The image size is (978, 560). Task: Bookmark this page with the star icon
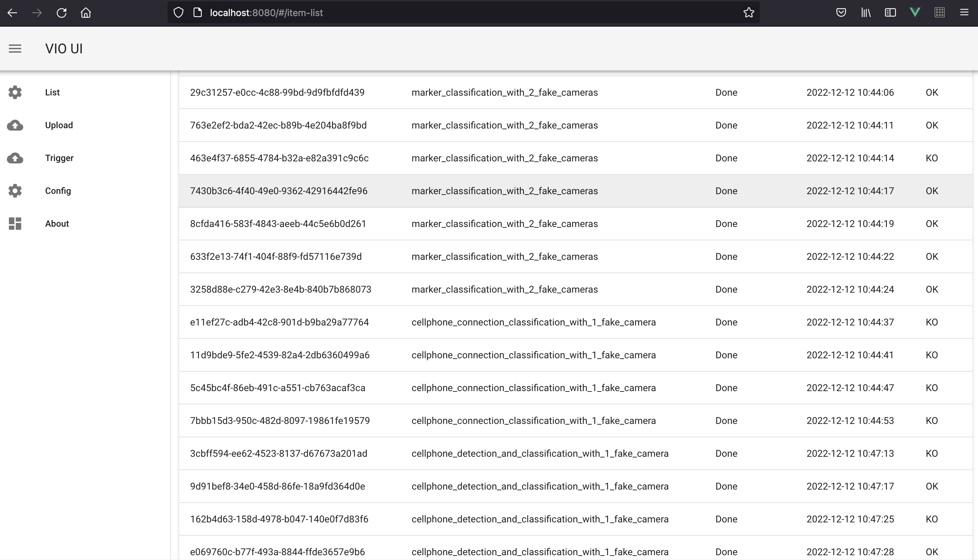tap(749, 13)
